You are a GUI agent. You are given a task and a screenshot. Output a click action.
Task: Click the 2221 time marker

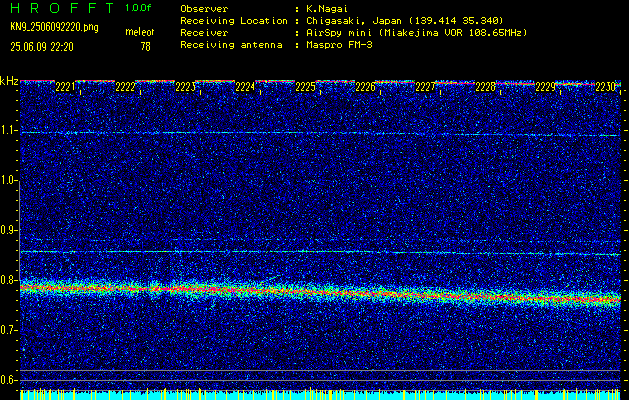[65, 87]
